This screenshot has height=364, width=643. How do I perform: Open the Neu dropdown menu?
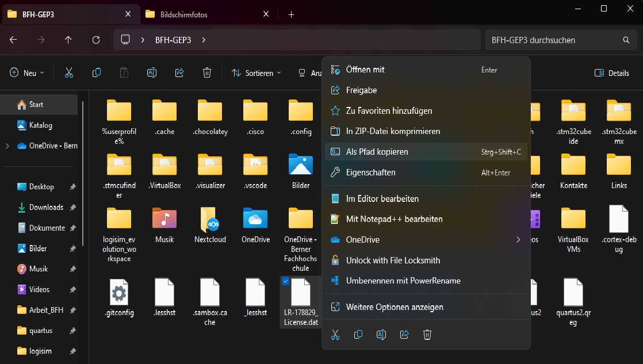26,73
